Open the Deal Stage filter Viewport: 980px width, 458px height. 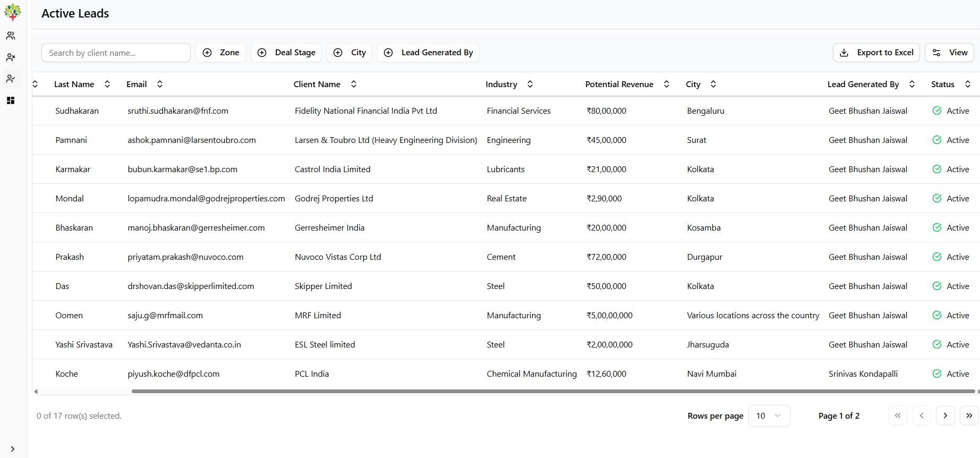(286, 53)
